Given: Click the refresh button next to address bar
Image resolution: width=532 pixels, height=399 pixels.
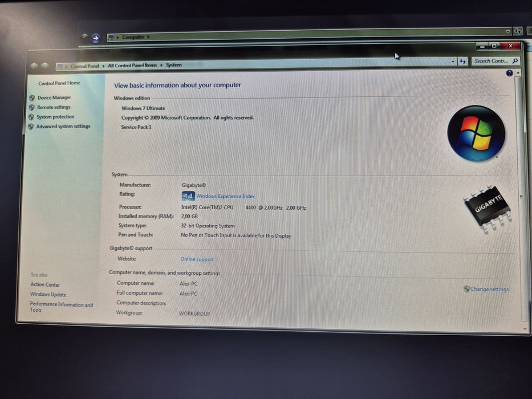Looking at the screenshot, I should pyautogui.click(x=462, y=62).
